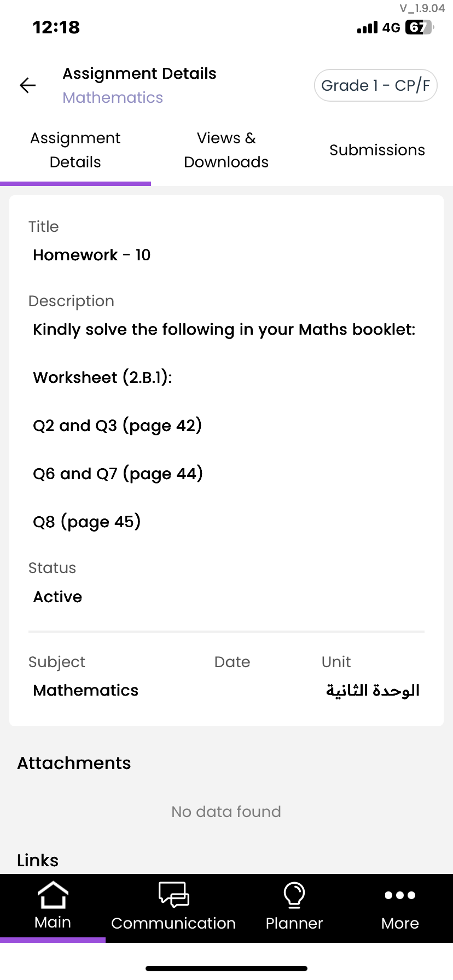Switch to Submissions tab

point(377,150)
